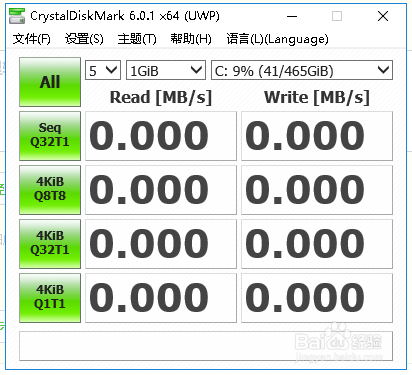The image size is (412, 375).
Task: Click the 4KiB Q1T1 write result value
Action: pos(317,298)
